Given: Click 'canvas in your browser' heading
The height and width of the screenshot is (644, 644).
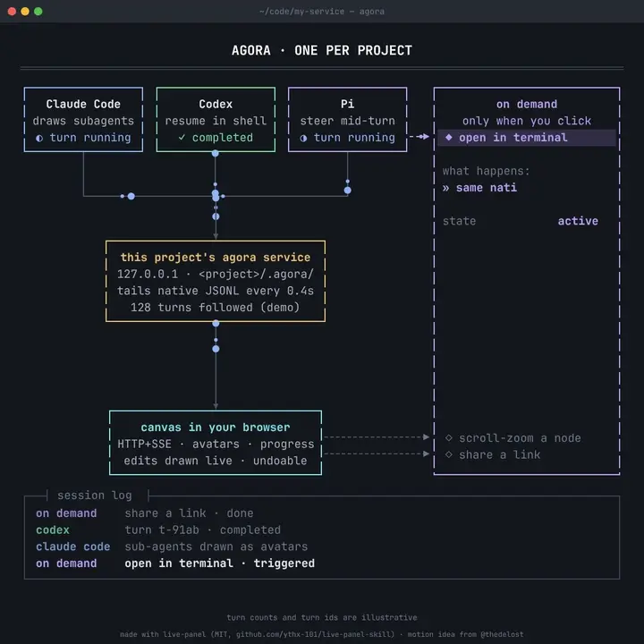Looking at the screenshot, I should point(216,428).
